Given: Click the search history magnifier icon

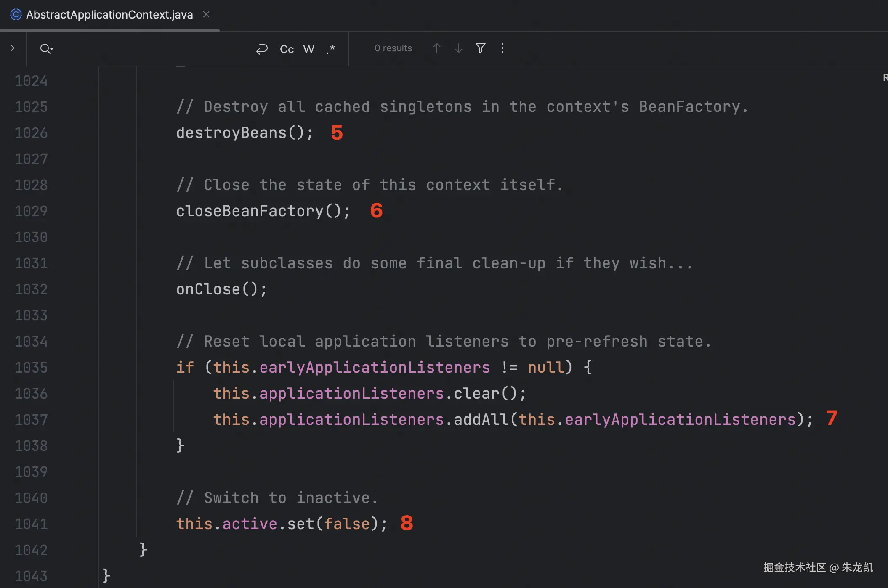Looking at the screenshot, I should [x=46, y=49].
